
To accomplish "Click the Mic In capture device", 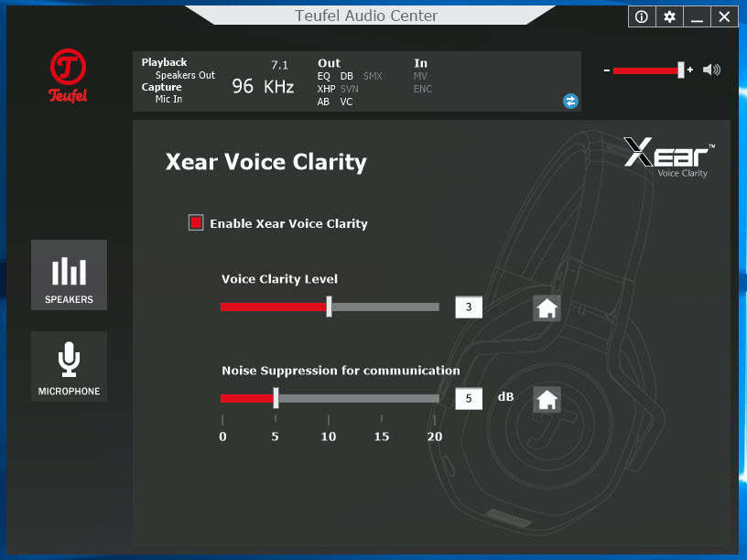I will pos(168,99).
